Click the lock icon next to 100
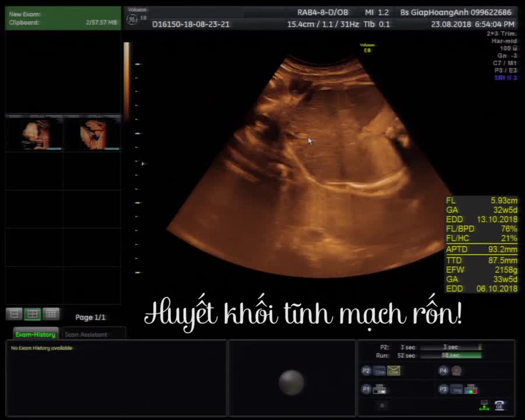 click(515, 48)
